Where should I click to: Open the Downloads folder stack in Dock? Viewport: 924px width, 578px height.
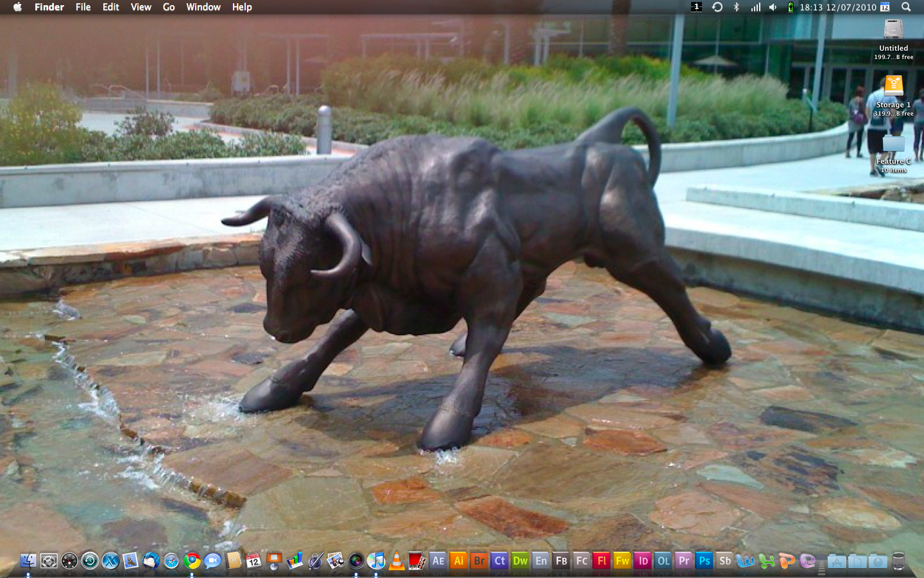(878, 561)
